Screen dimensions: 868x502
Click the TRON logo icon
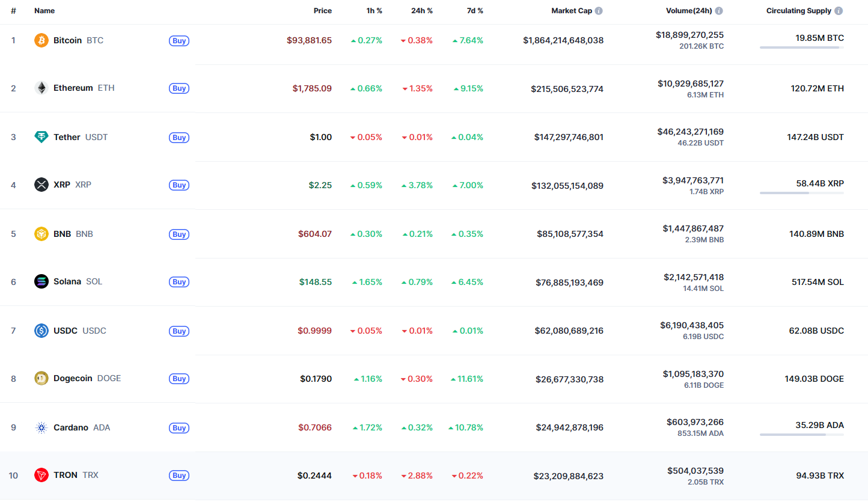[41, 475]
